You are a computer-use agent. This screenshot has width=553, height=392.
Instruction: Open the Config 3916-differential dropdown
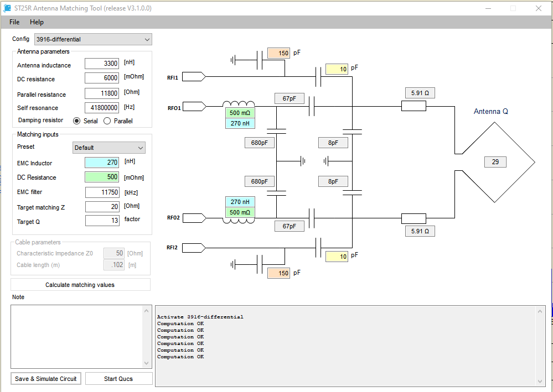point(93,39)
